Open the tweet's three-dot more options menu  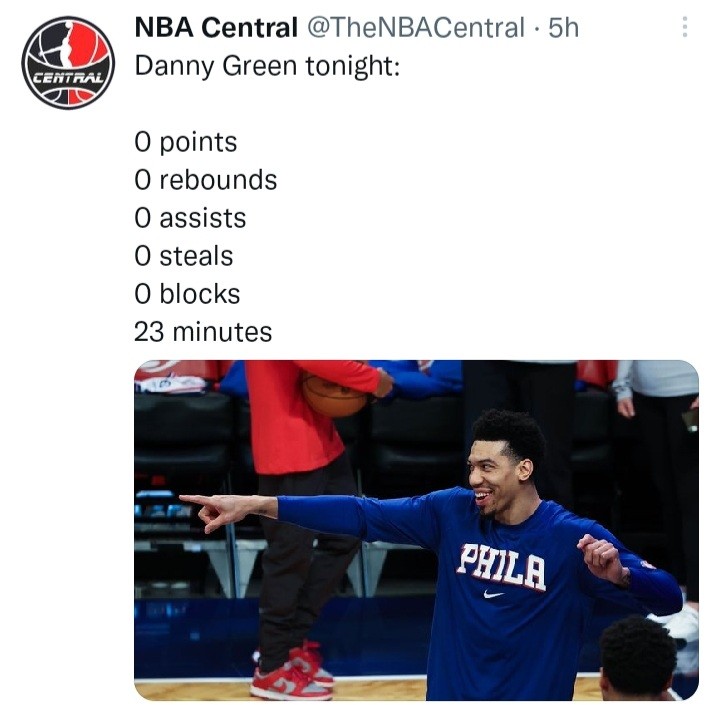(x=685, y=27)
